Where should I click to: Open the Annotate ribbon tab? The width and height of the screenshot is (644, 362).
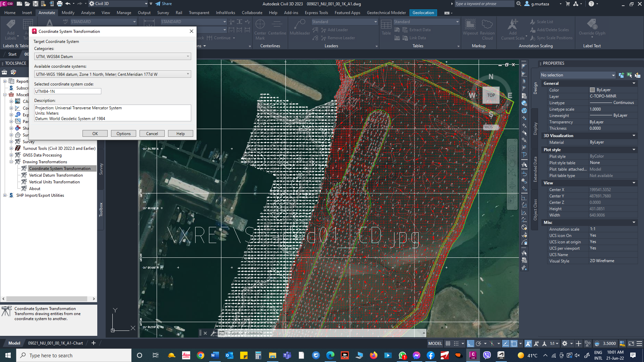(46, 12)
